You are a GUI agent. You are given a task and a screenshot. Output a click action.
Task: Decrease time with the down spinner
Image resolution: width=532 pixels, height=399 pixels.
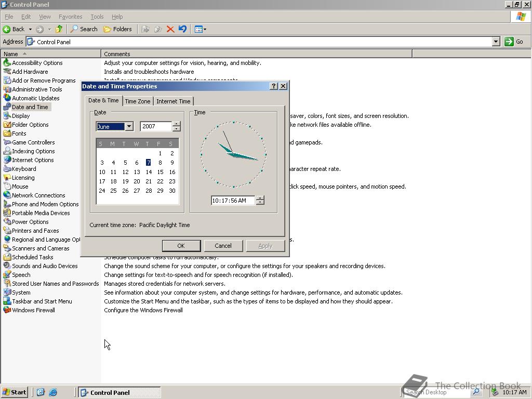(260, 203)
